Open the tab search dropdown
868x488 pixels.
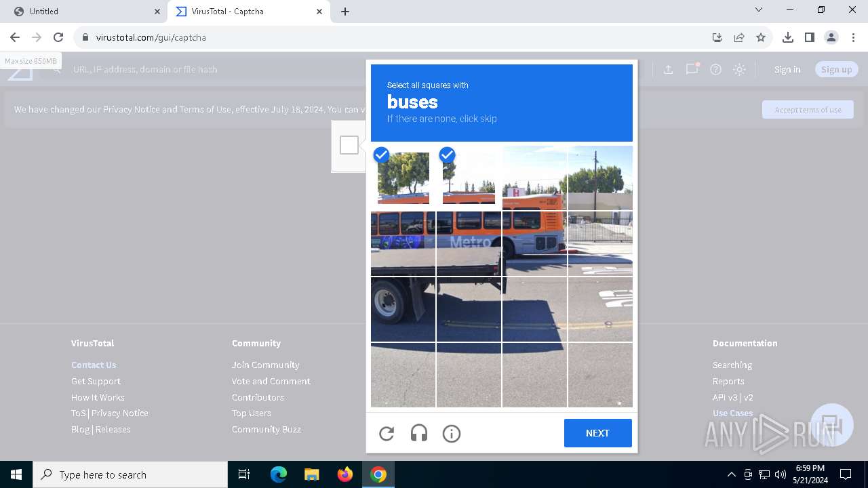[759, 10]
